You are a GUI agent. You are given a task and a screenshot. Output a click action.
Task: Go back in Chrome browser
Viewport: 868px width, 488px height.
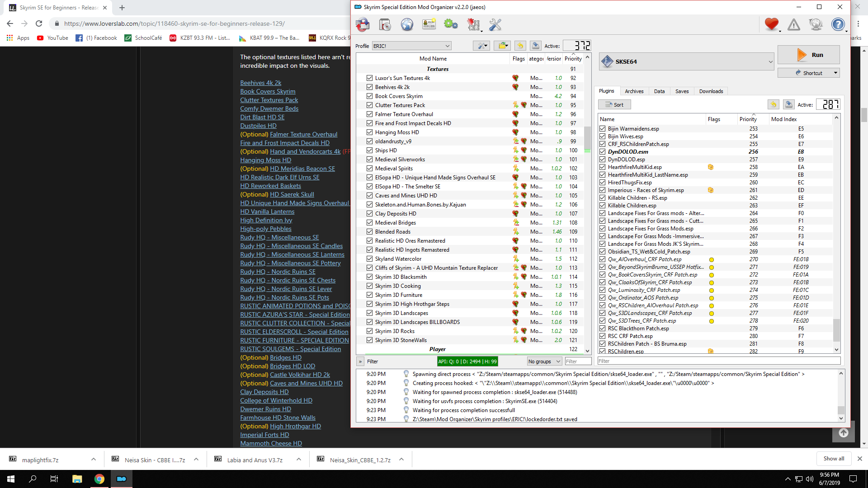pos(10,23)
